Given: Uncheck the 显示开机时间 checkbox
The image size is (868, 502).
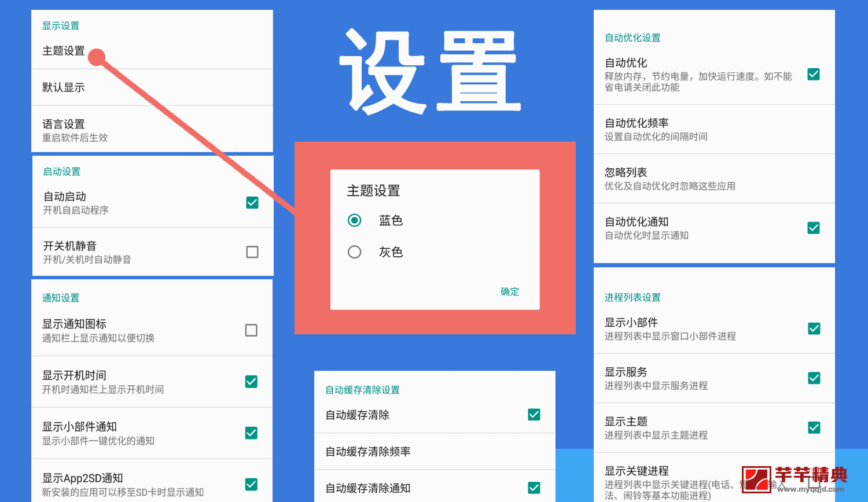Looking at the screenshot, I should point(251,382).
